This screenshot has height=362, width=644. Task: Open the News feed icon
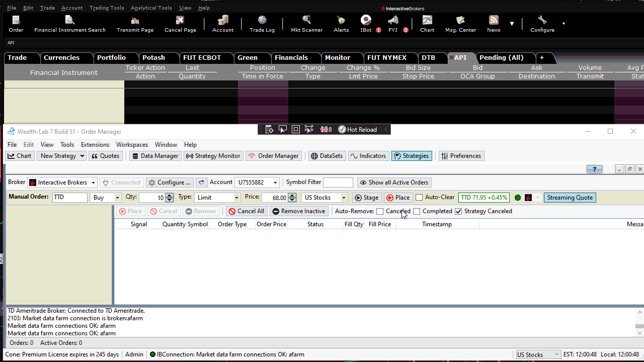[x=494, y=23]
